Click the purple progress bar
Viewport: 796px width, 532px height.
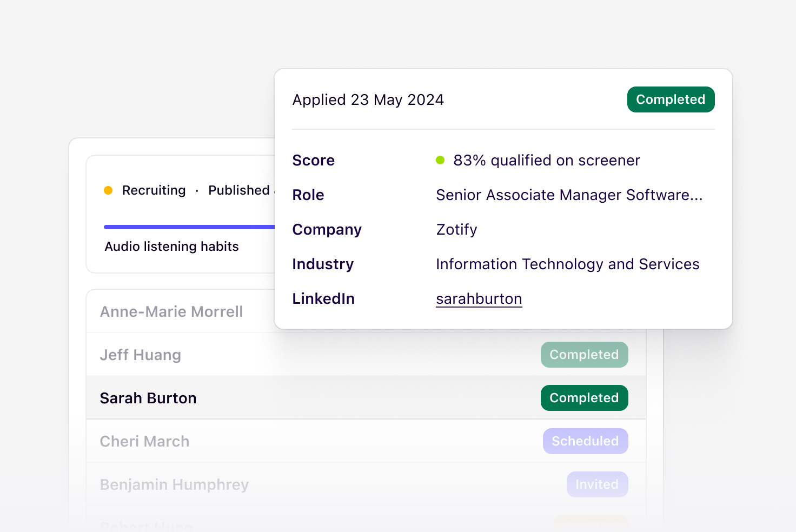(189, 226)
